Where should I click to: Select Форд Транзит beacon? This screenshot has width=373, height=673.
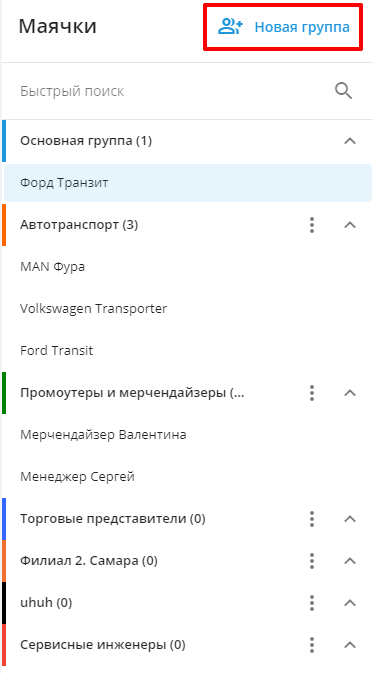coord(188,183)
